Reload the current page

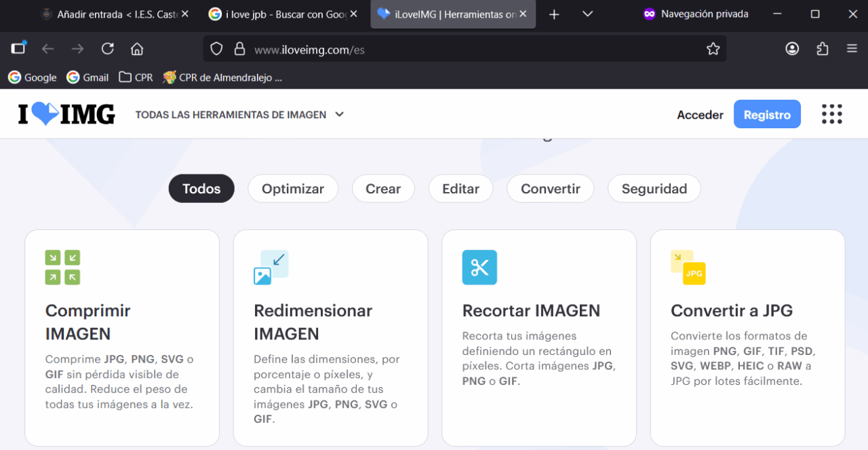(x=107, y=49)
